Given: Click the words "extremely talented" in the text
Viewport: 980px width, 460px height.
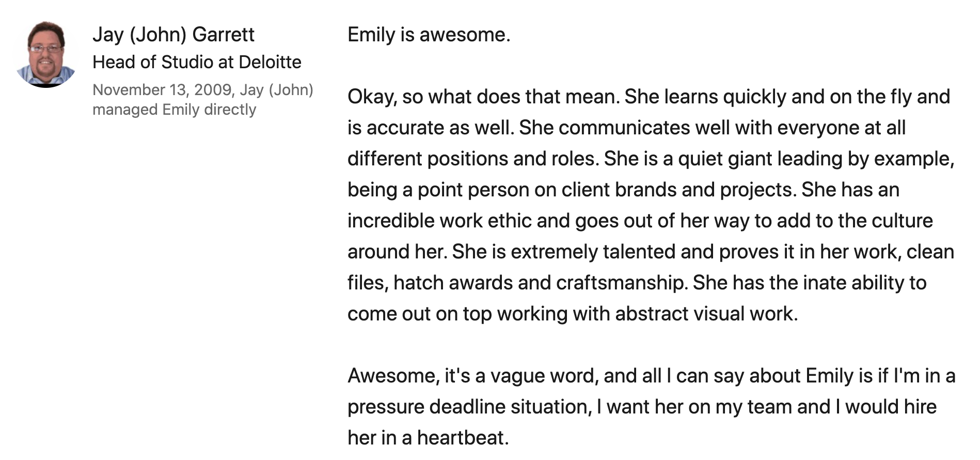Looking at the screenshot, I should (593, 252).
